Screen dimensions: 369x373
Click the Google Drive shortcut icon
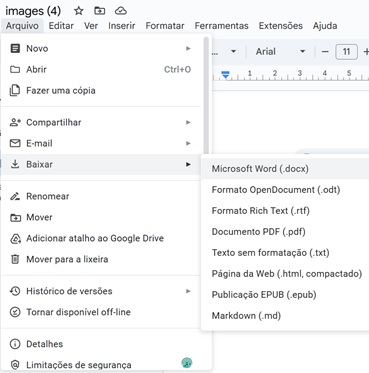15,238
